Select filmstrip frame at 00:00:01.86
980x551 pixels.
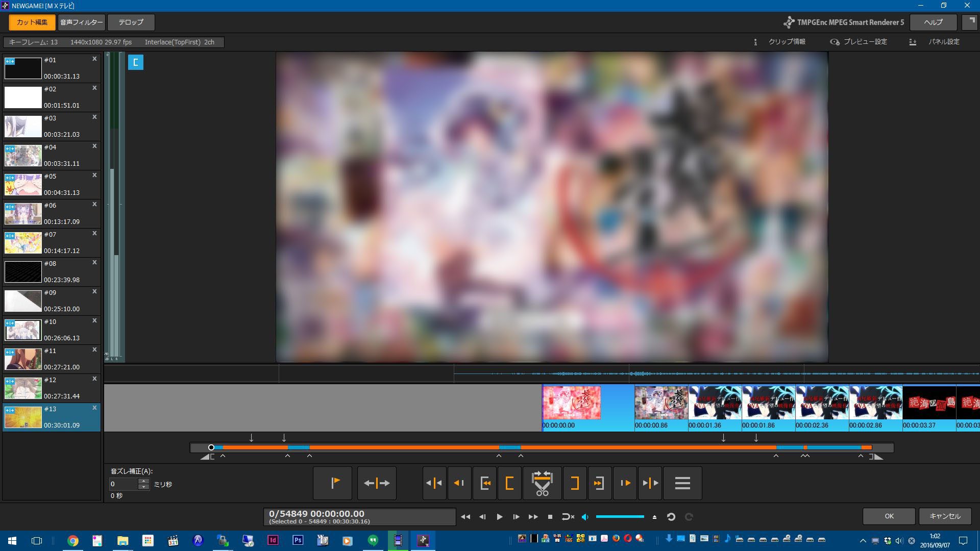pyautogui.click(x=768, y=408)
